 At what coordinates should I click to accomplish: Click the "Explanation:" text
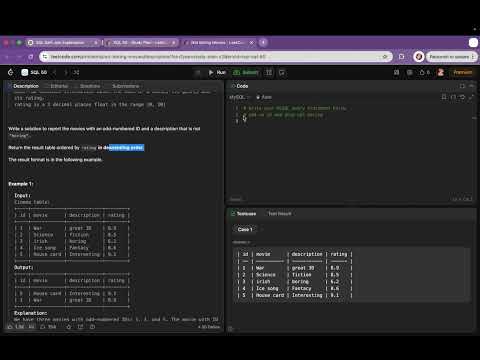pyautogui.click(x=30, y=313)
